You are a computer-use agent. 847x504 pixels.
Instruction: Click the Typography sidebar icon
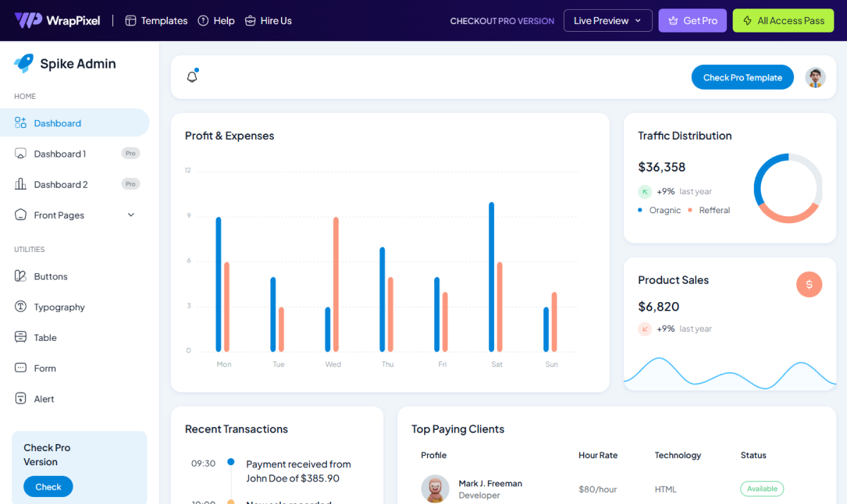point(20,307)
